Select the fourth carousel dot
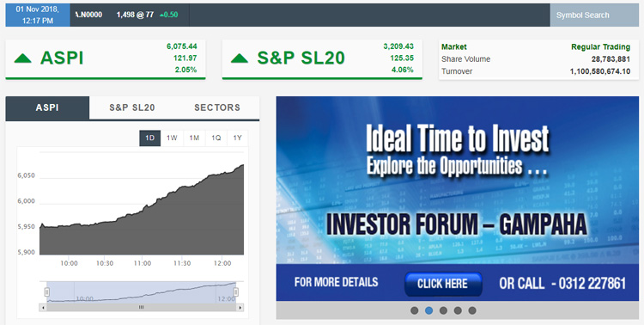 point(458,310)
